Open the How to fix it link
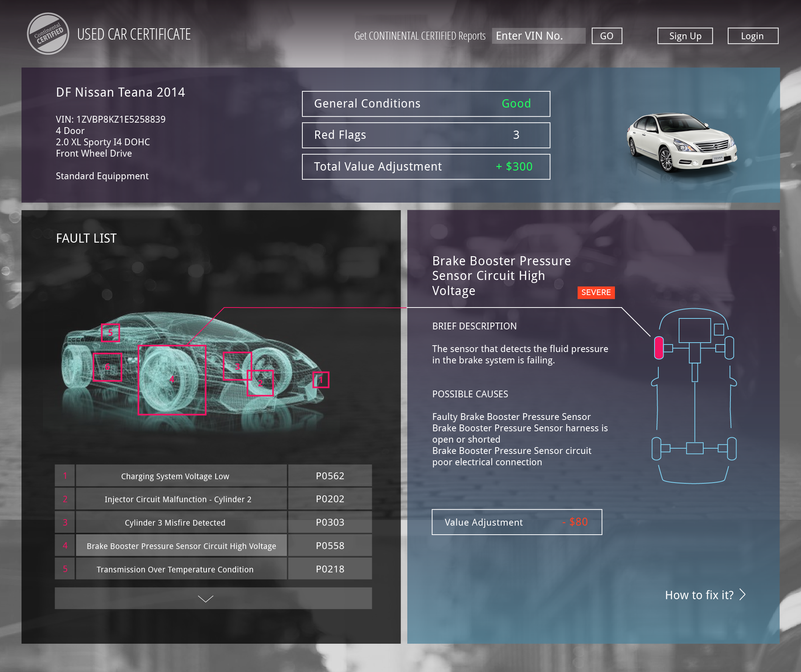This screenshot has width=801, height=672. (705, 595)
